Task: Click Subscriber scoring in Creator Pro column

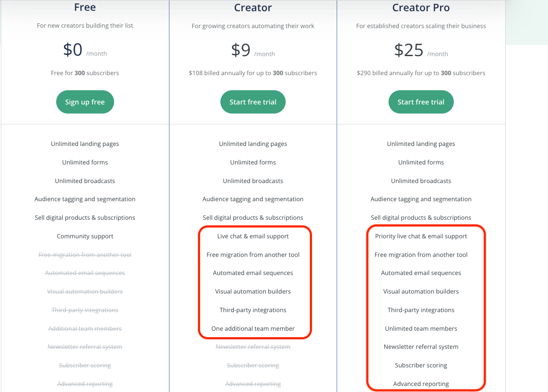Action: coord(421,365)
